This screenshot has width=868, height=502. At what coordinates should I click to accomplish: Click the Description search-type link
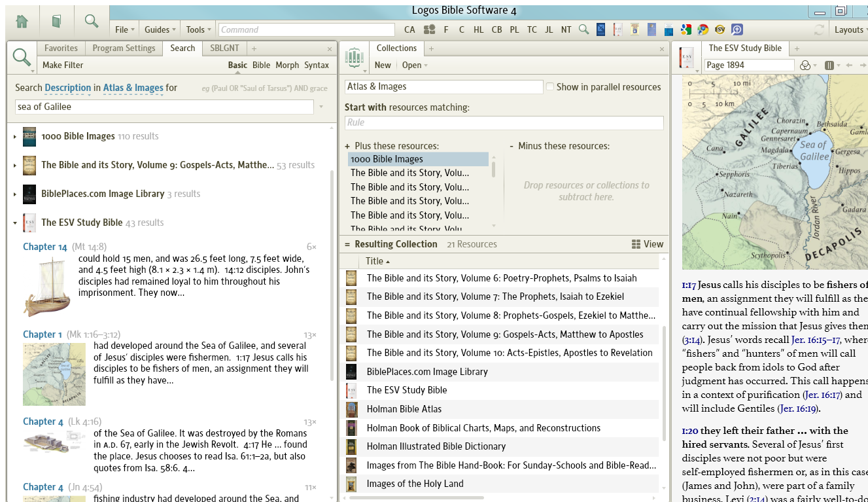pyautogui.click(x=68, y=88)
